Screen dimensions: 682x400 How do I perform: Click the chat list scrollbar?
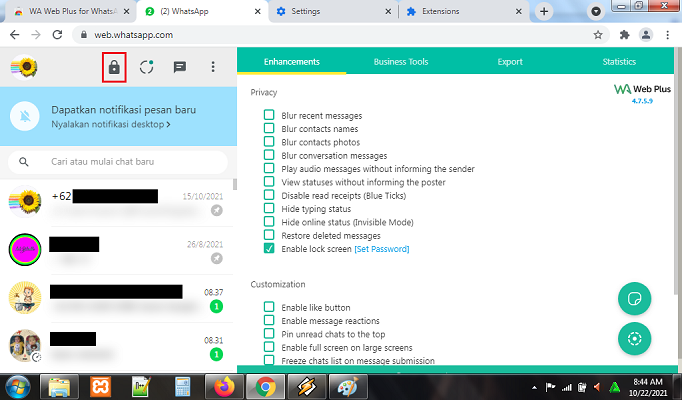click(235, 184)
